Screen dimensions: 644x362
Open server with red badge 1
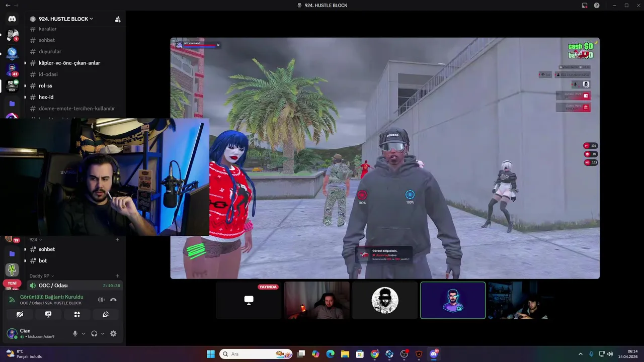pos(12,35)
